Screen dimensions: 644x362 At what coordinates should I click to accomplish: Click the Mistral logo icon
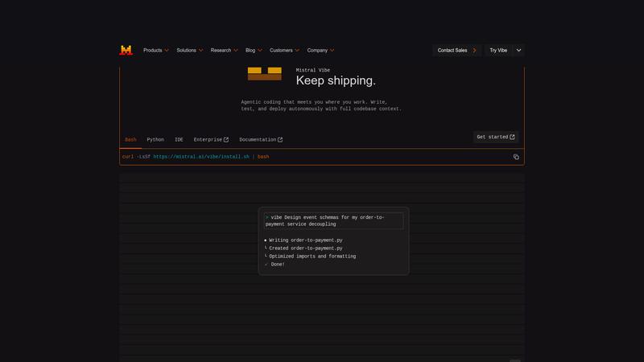click(126, 50)
